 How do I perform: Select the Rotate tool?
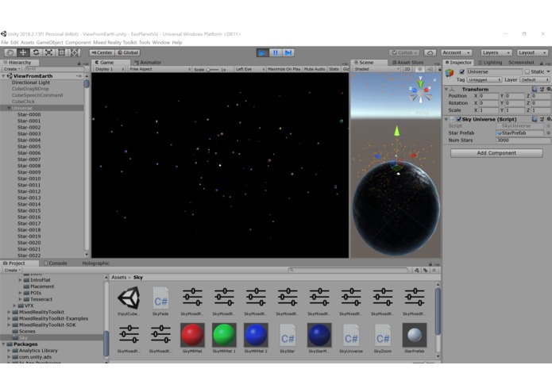[36, 52]
